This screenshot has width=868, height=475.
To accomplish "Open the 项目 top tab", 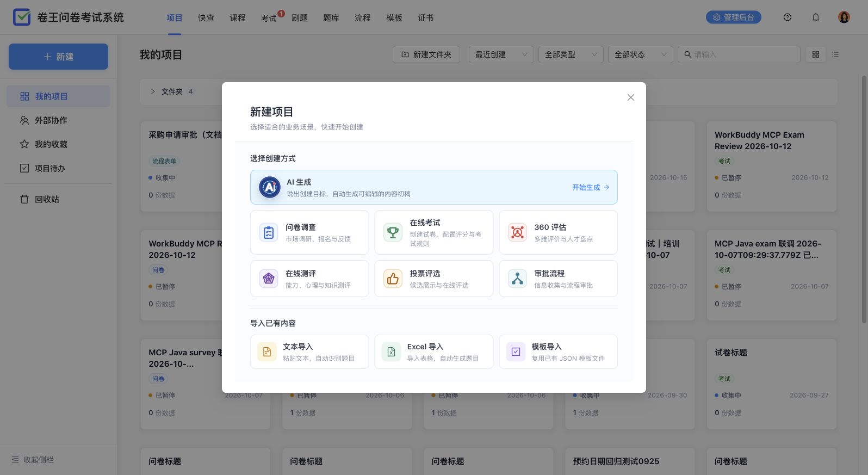I will 175,18.
